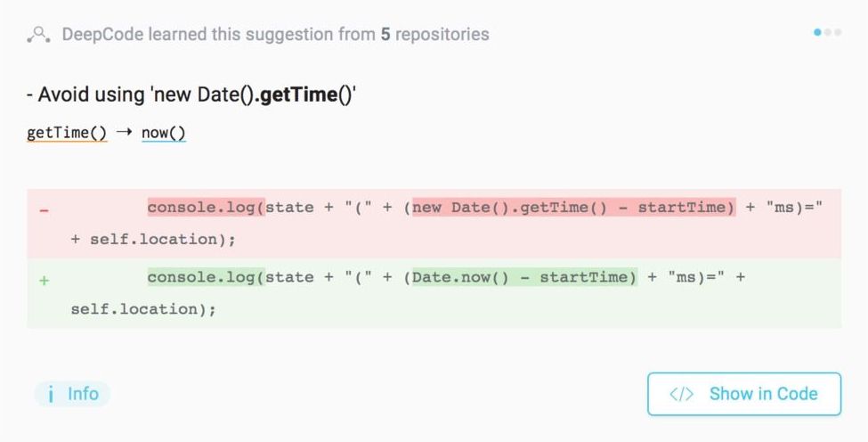The image size is (868, 442).
Task: Switch to the second pagination dot
Action: [x=828, y=33]
